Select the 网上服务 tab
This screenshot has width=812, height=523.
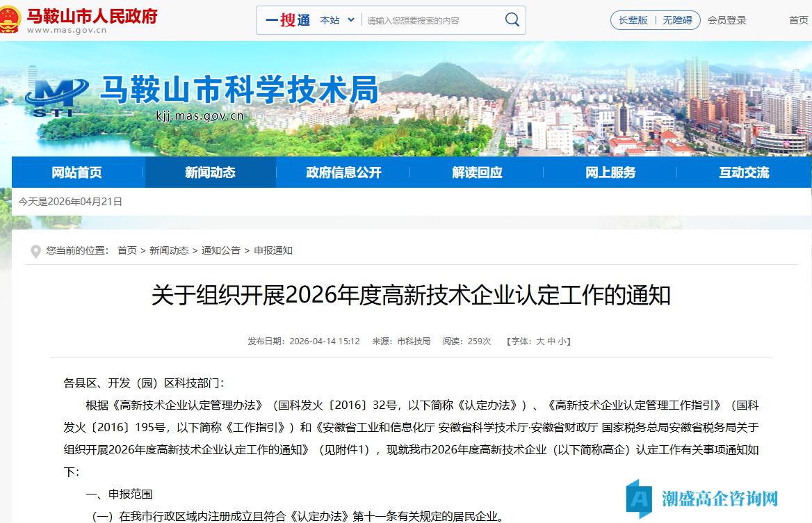[x=610, y=172]
